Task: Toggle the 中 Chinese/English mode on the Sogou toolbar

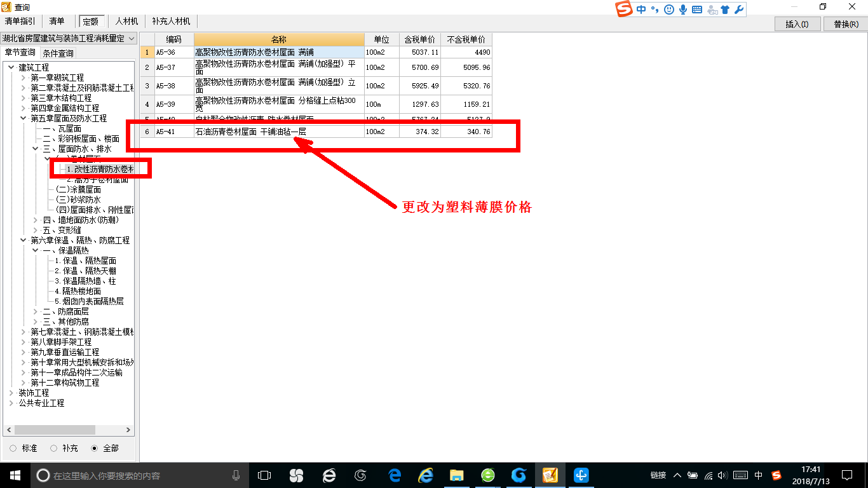Action: click(x=641, y=10)
